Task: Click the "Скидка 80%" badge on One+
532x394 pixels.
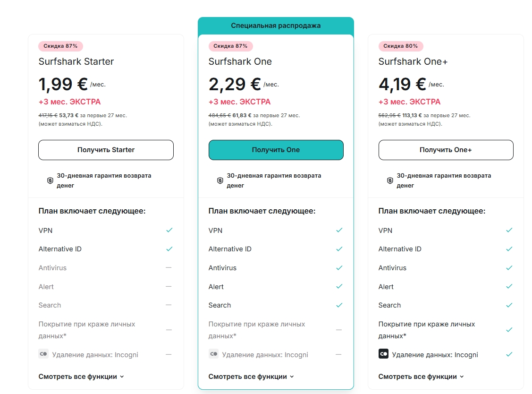Action: pos(400,46)
